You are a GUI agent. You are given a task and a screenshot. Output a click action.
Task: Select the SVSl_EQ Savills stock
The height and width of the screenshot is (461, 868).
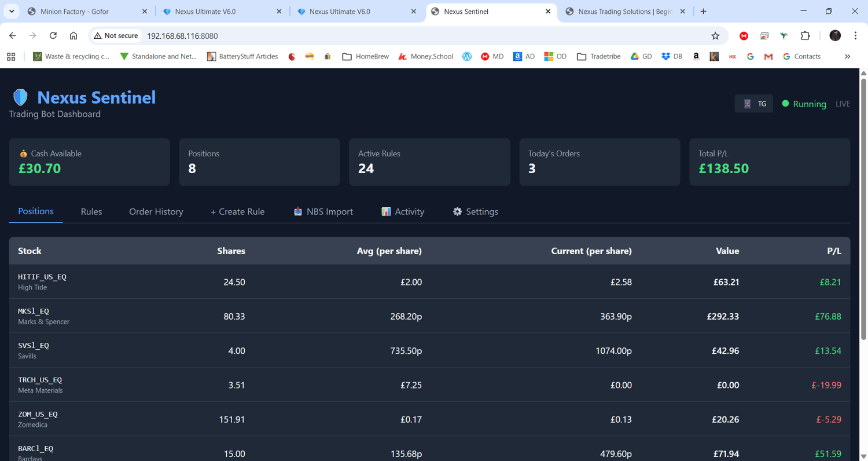429,350
